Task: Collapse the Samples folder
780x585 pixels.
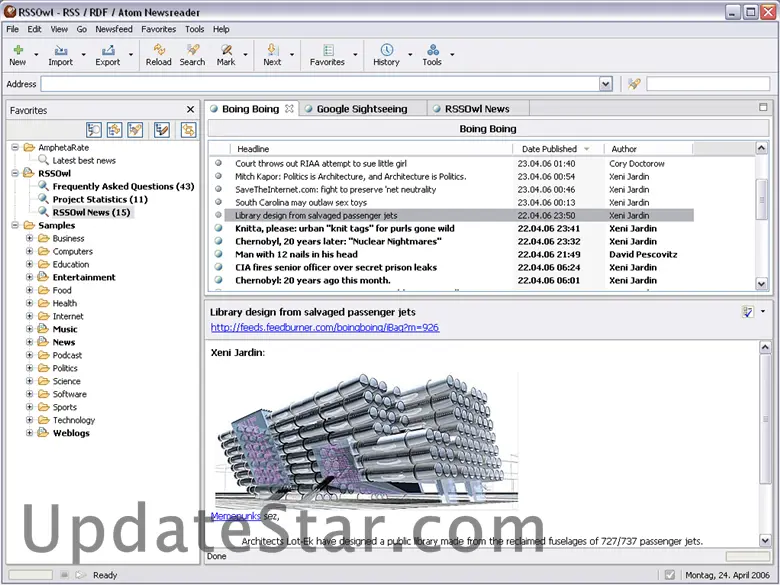Action: coord(15,225)
